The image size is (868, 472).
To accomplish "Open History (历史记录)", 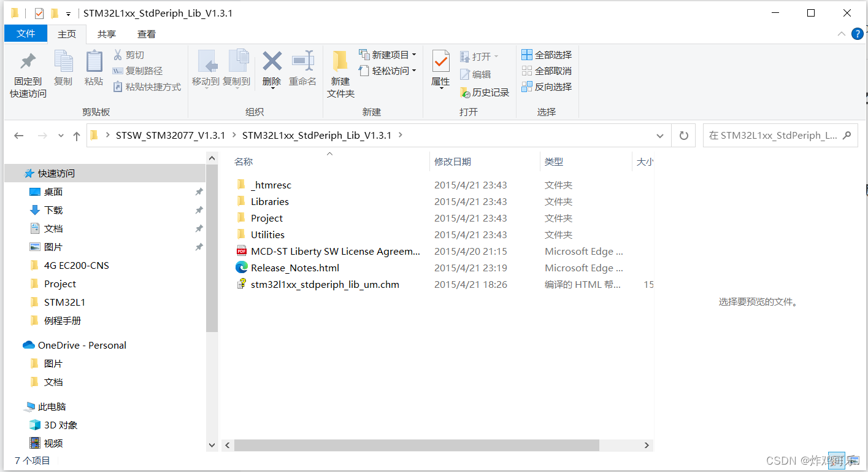I will 485,93.
